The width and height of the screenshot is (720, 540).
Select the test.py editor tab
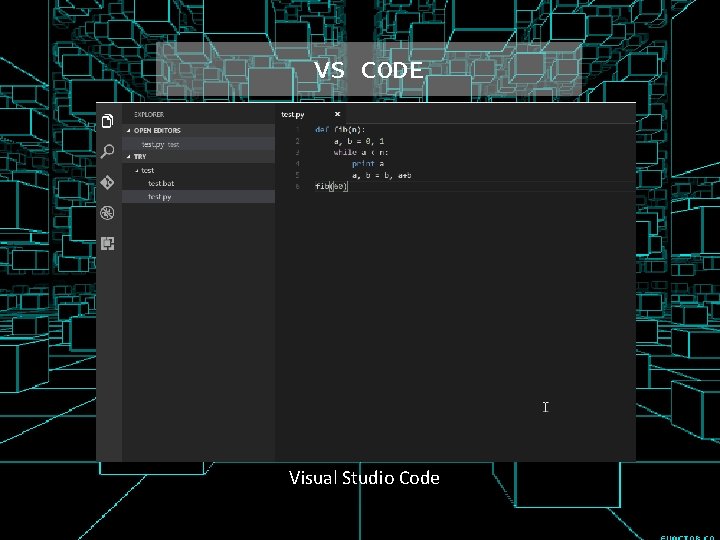point(310,114)
